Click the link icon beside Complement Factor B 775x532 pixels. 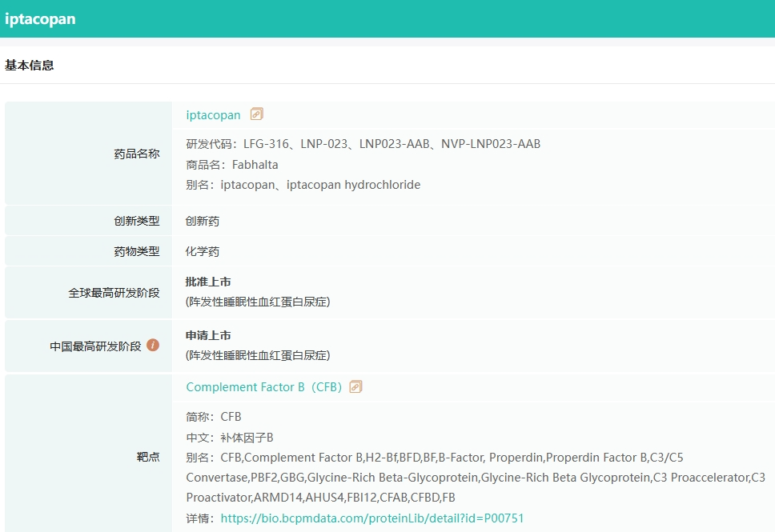(x=355, y=386)
